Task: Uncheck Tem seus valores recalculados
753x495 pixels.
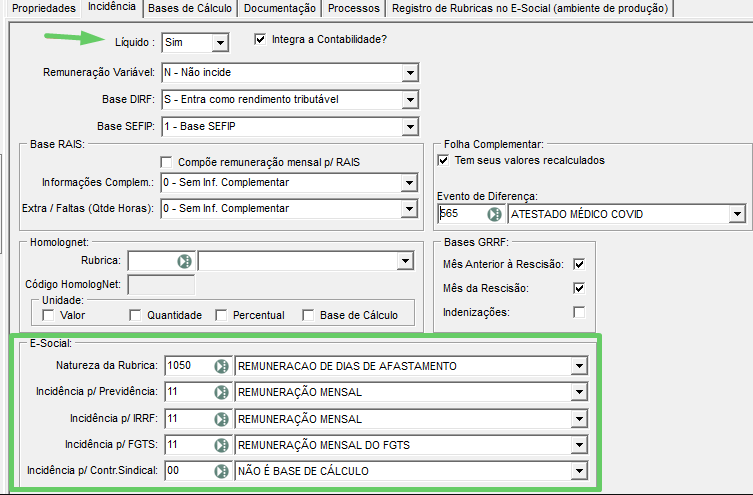Action: pos(443,160)
